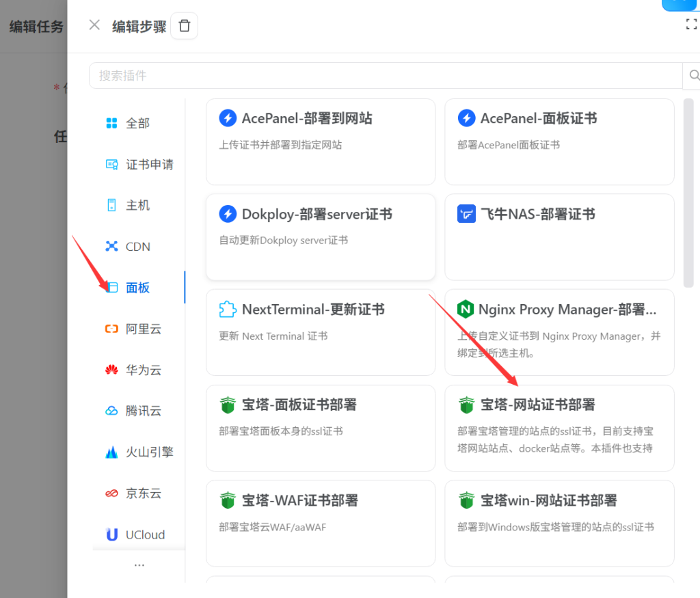Click the 宝塔 icon on WAF证书部署 card
Image resolution: width=700 pixels, height=598 pixels.
pos(228,500)
